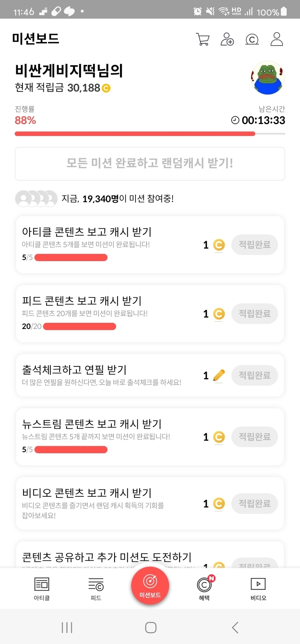Viewport: 300px width, 644px height.
Task: Select the red 미션보드 center tab
Action: click(x=150, y=585)
